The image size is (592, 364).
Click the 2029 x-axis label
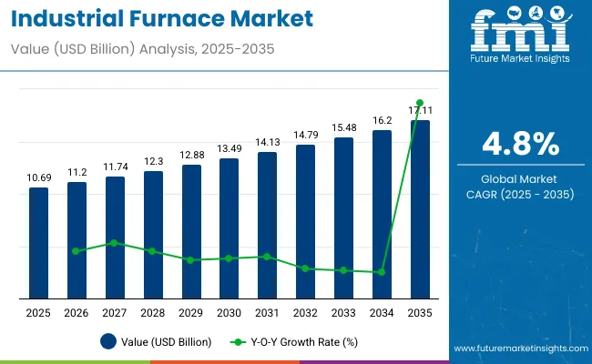click(x=190, y=313)
